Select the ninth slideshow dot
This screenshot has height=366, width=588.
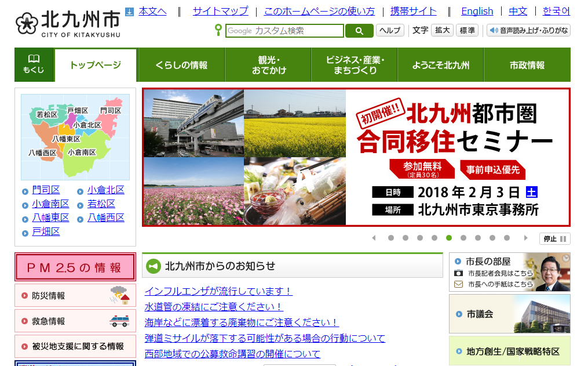click(x=507, y=238)
